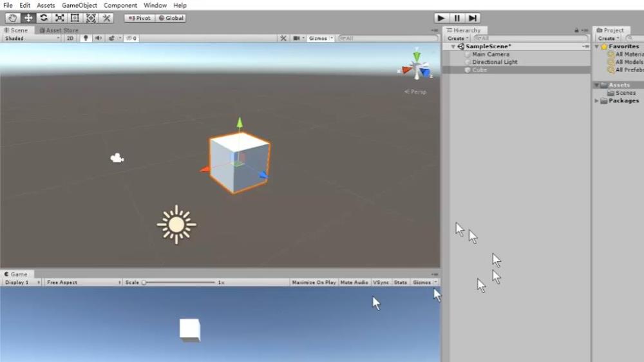Select the Rect transform tool
Screen dimensions: 644x362
75,18
